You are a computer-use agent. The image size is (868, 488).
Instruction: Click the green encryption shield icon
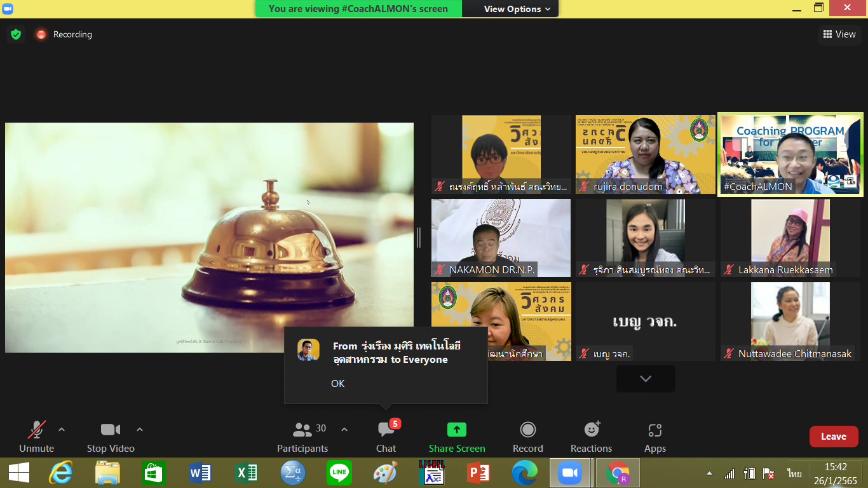[16, 34]
